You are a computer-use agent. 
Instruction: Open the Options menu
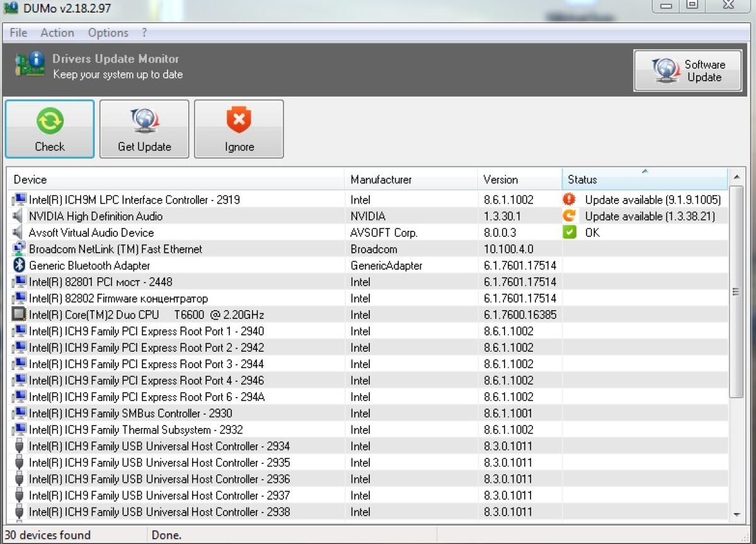coord(107,32)
